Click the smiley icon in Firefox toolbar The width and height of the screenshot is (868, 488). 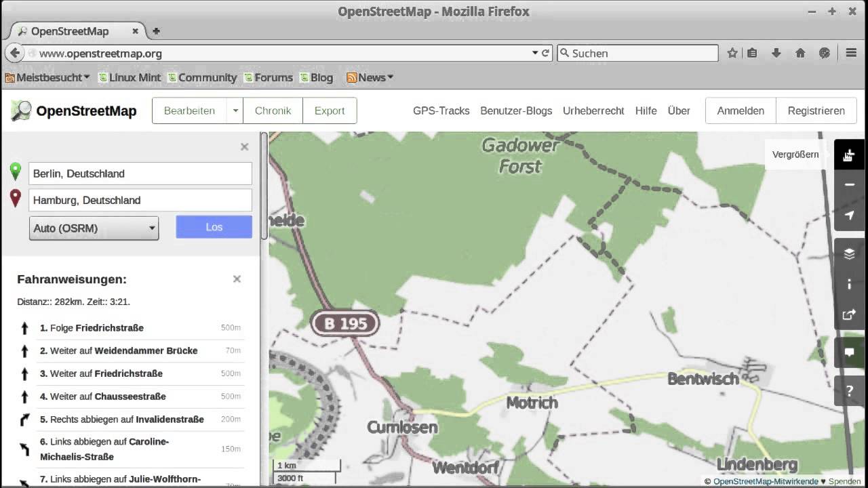(x=825, y=53)
